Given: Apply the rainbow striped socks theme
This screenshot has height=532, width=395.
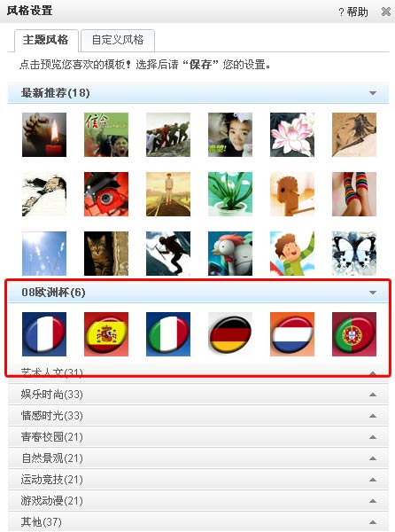Looking at the screenshot, I should coord(354,194).
